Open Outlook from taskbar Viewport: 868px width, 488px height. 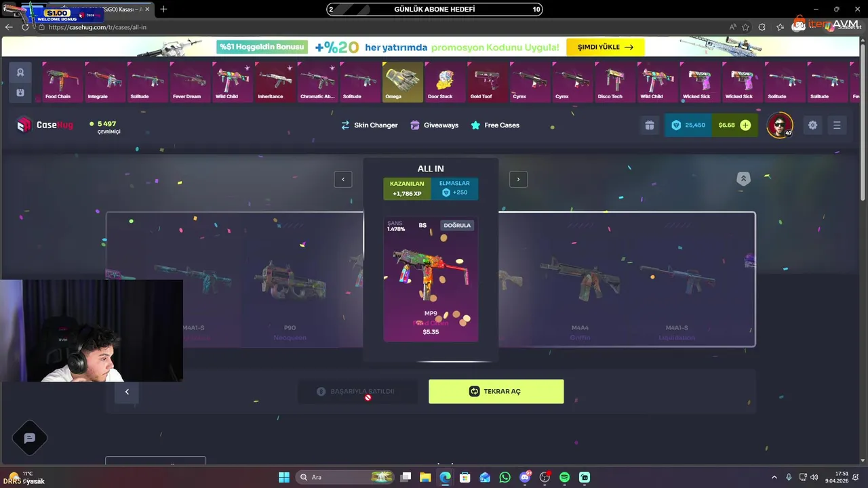pyautogui.click(x=485, y=477)
